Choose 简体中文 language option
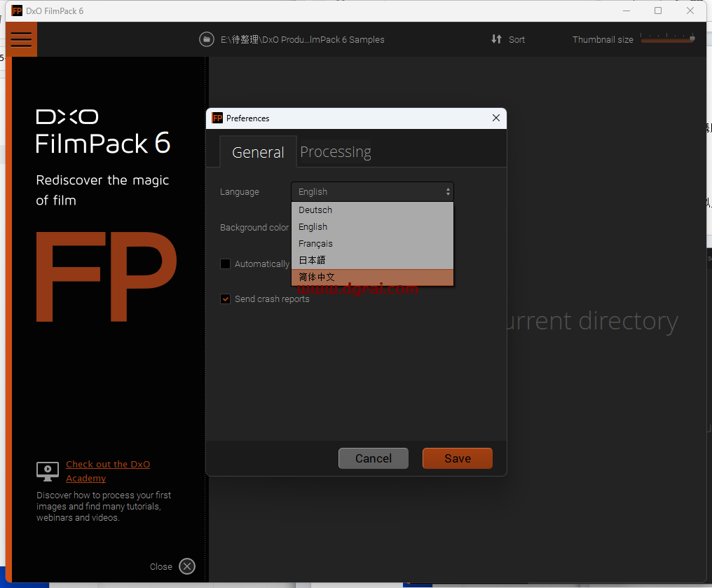Image resolution: width=712 pixels, height=588 pixels. point(372,277)
